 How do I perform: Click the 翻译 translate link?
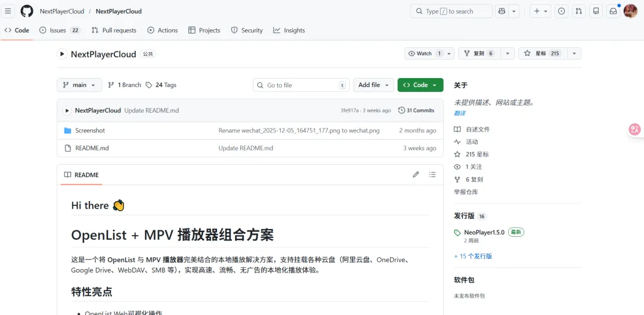click(460, 113)
